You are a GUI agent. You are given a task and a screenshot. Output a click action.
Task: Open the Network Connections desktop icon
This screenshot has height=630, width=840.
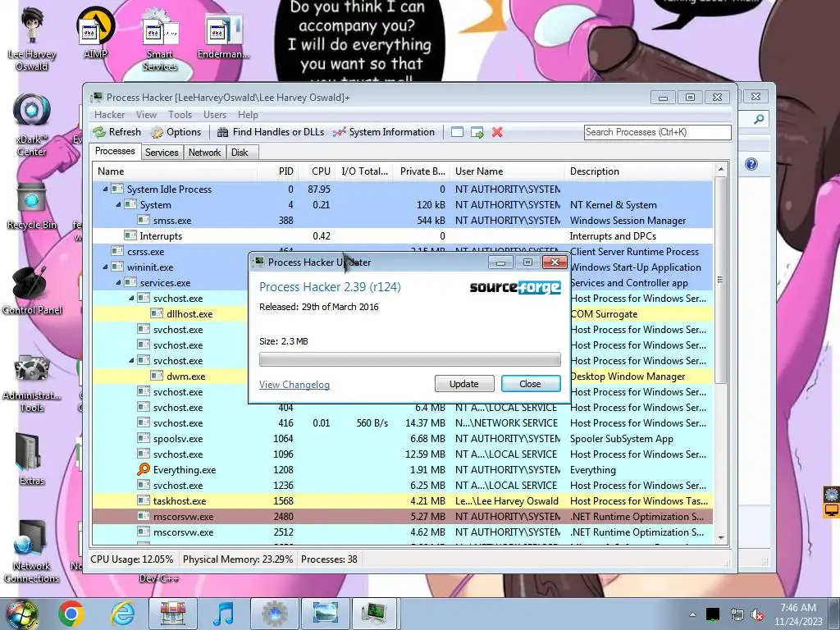[32, 552]
